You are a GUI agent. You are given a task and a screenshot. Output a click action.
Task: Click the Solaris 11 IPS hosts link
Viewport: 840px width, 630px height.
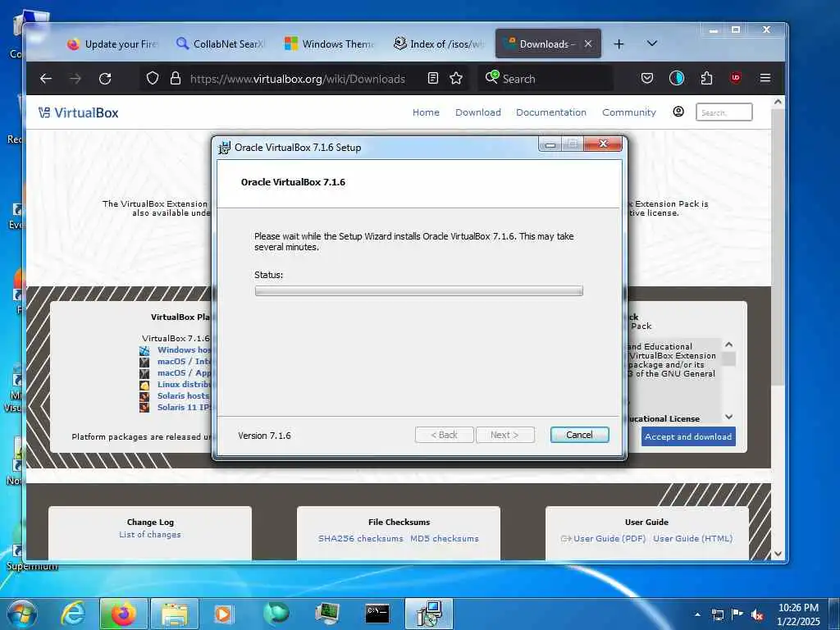click(x=184, y=407)
